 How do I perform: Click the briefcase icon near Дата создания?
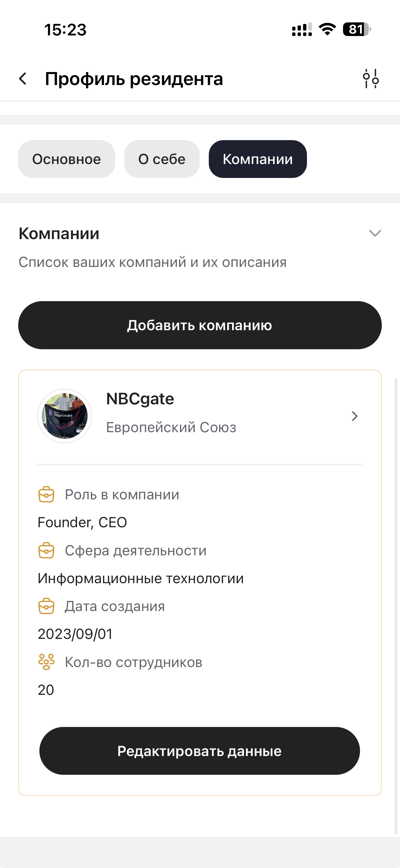(46, 606)
